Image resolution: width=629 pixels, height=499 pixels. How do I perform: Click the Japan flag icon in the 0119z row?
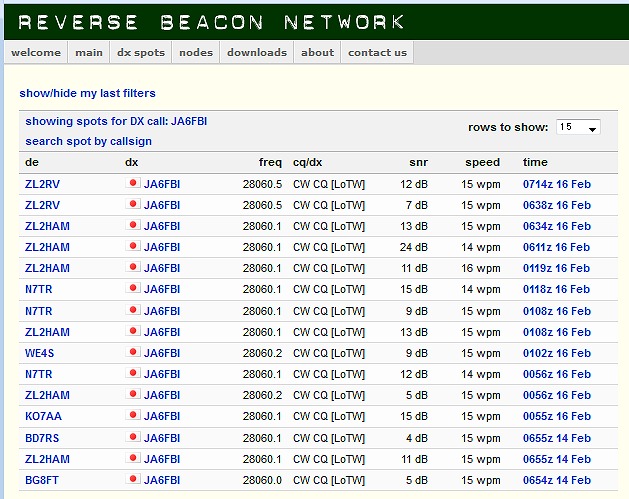132,267
